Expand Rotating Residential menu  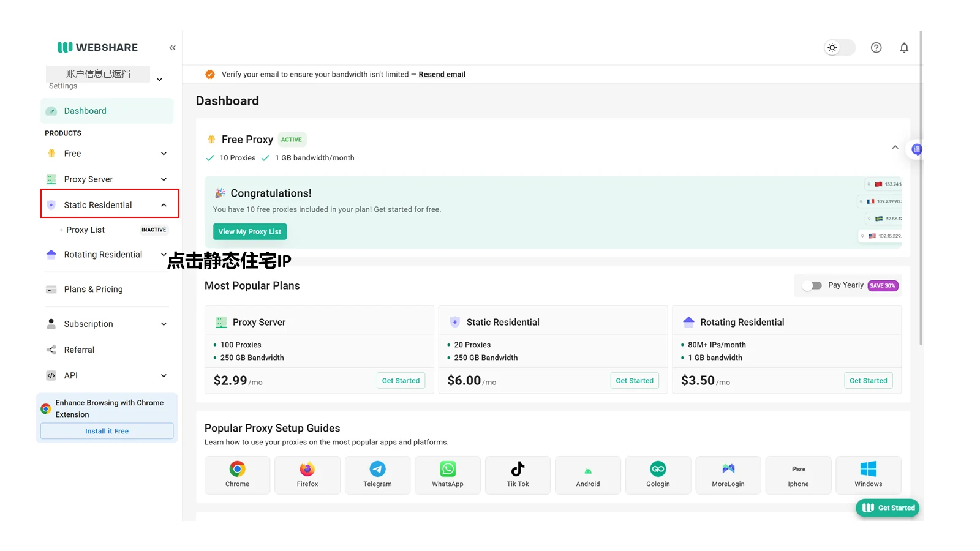[164, 255]
